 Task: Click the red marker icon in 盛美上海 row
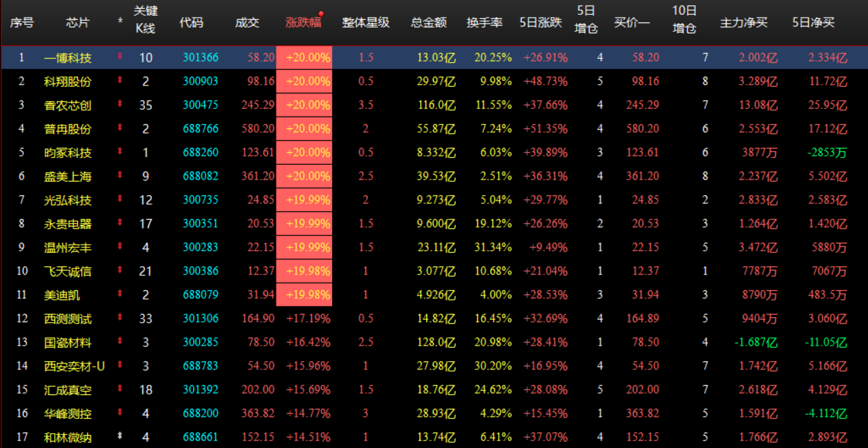click(x=120, y=176)
